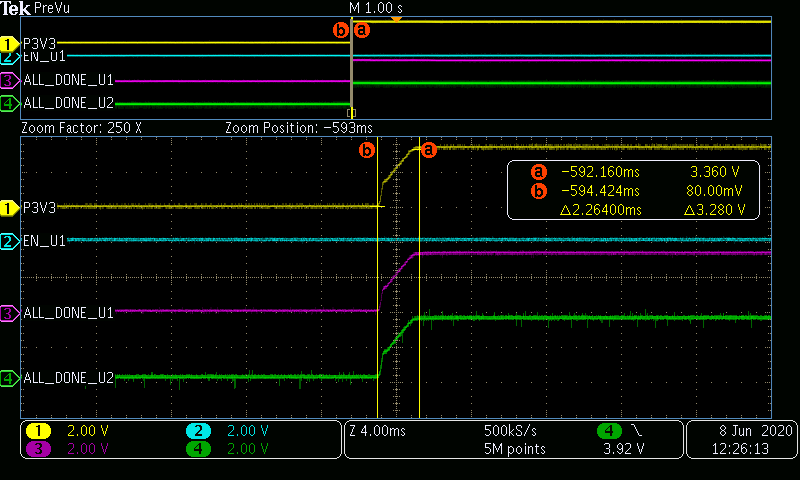Click the time 12:26:13
The height and width of the screenshot is (480, 800).
click(740, 449)
